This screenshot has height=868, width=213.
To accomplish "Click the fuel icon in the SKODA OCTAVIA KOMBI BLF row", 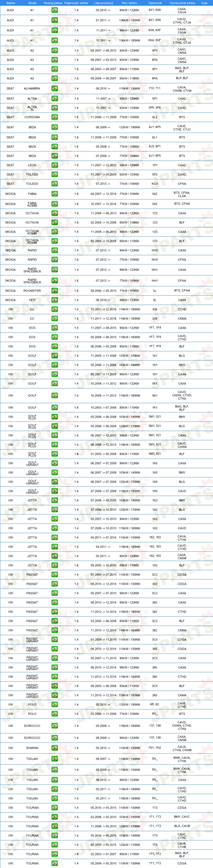I will pyautogui.click(x=54, y=241).
